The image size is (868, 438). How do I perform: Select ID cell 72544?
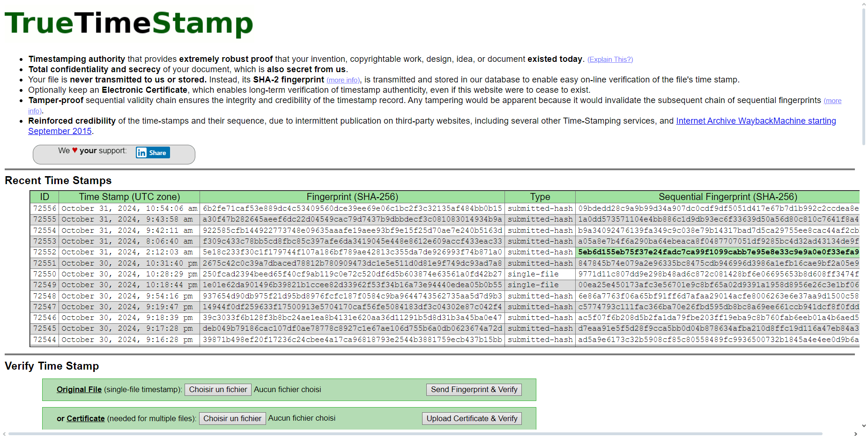45,340
